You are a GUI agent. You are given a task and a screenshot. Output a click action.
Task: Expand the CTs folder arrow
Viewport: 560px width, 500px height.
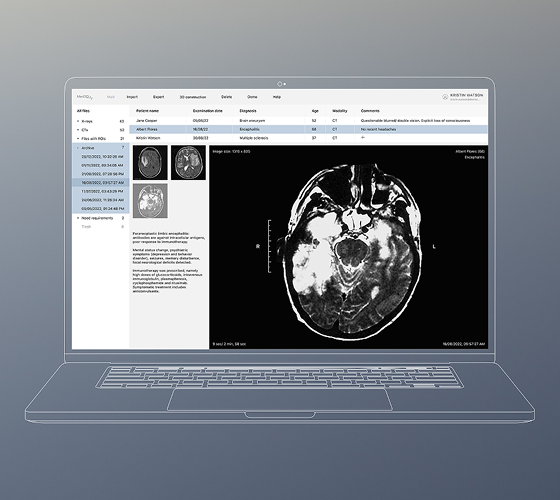(78, 130)
